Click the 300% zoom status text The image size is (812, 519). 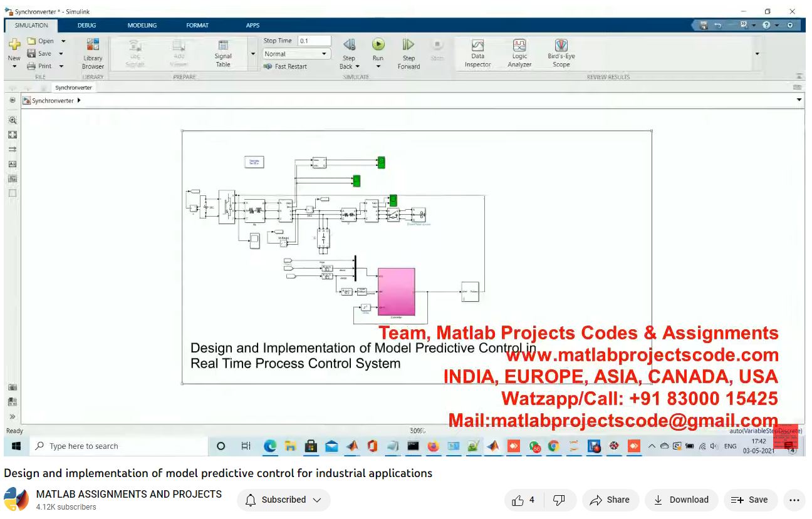pos(417,431)
